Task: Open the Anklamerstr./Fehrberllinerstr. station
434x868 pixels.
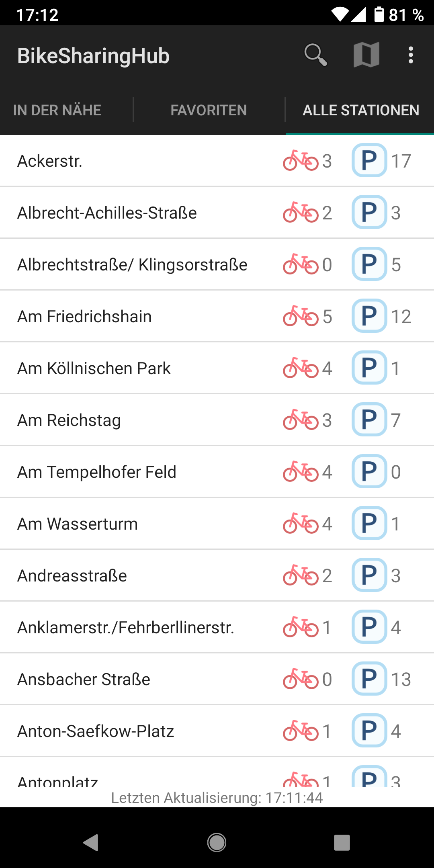Action: click(126, 627)
